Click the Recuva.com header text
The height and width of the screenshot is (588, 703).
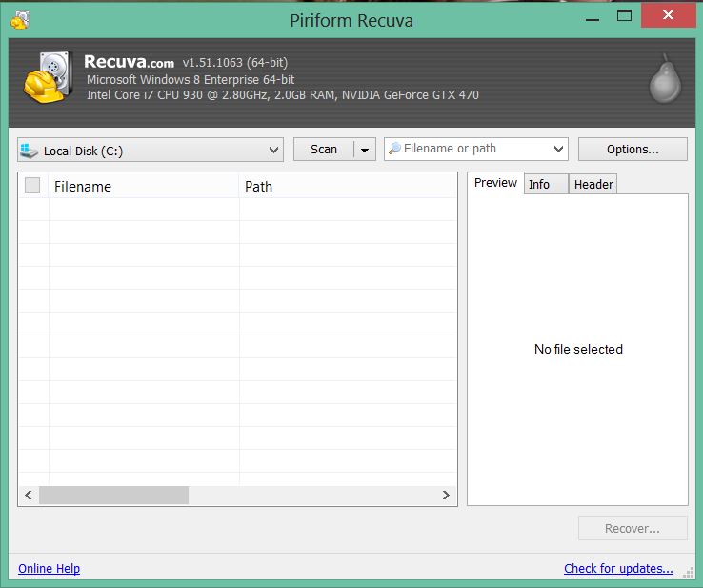[130, 62]
